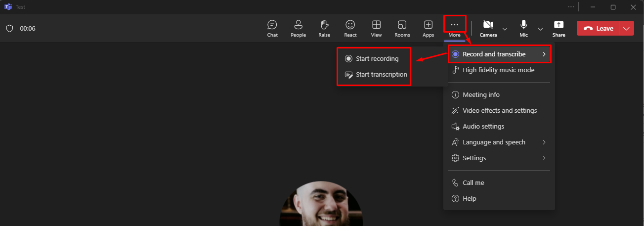Click the Call me phone icon

coord(455,182)
